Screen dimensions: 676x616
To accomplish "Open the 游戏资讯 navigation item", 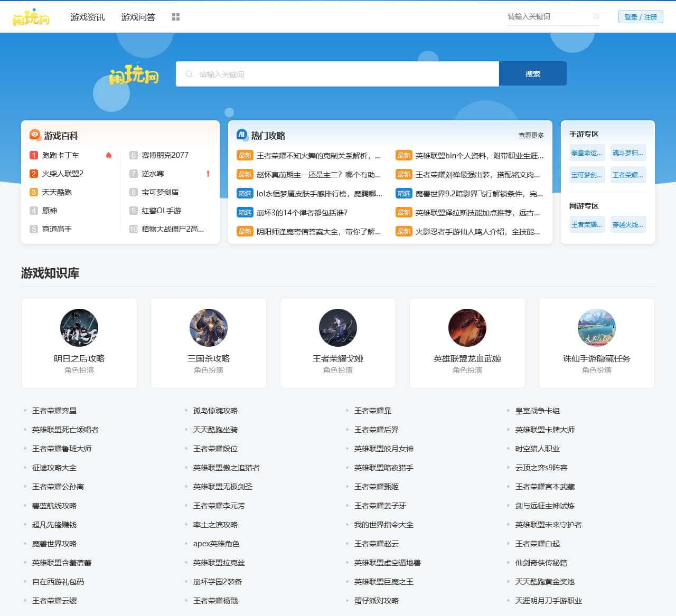I will tap(88, 17).
